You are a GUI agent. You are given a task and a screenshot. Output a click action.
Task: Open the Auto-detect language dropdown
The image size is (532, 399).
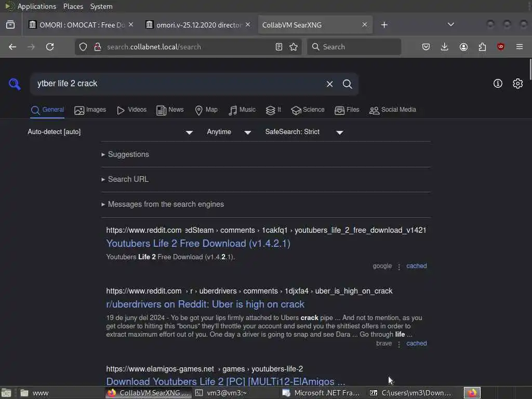[x=110, y=132]
